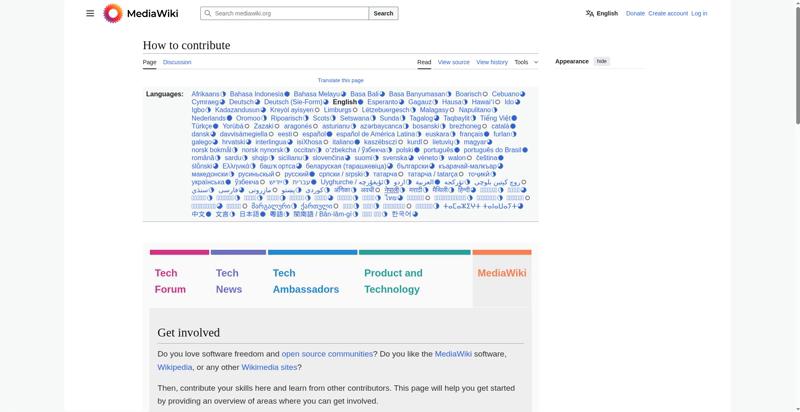Open the Tech News navigation tab
800x412 pixels.
228,281
